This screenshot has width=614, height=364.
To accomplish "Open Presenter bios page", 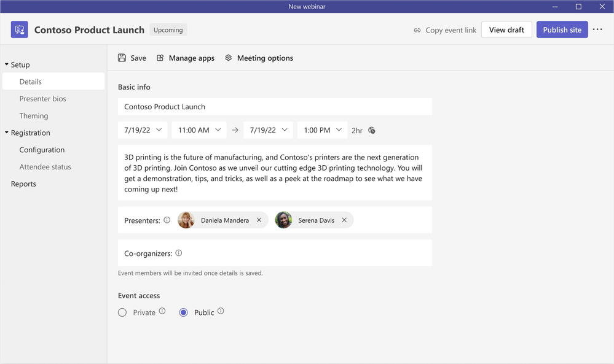I will click(42, 99).
